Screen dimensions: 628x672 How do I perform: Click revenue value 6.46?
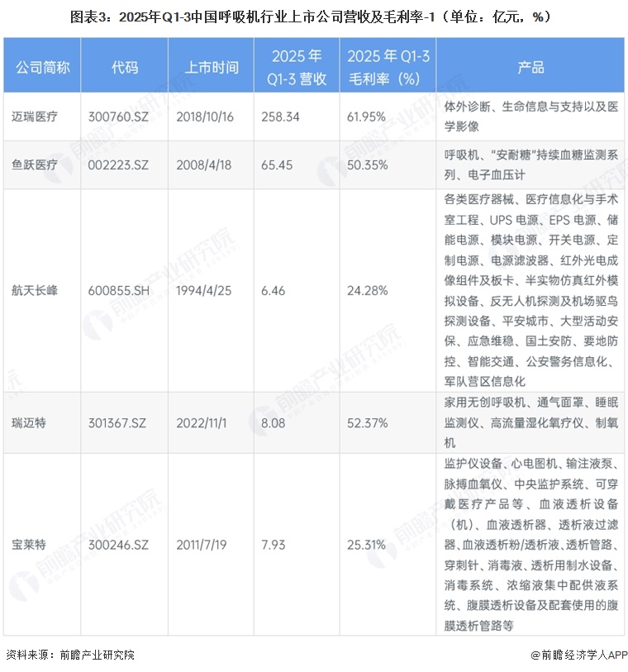point(273,291)
